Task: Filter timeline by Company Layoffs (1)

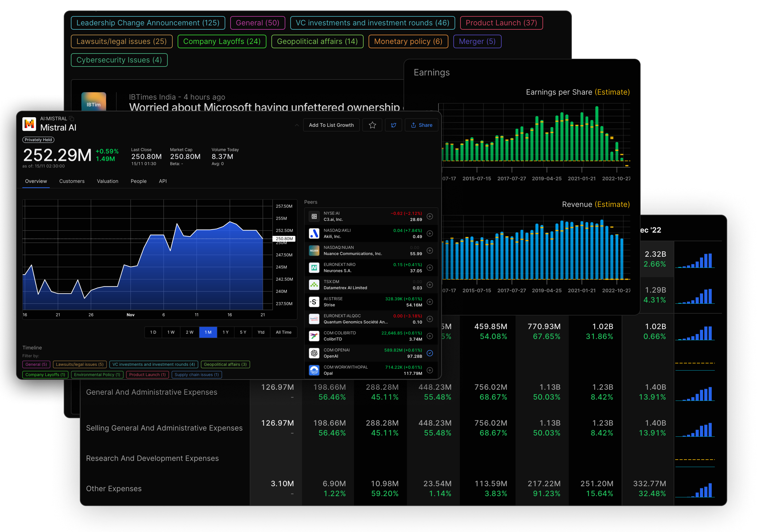Action: click(x=45, y=375)
